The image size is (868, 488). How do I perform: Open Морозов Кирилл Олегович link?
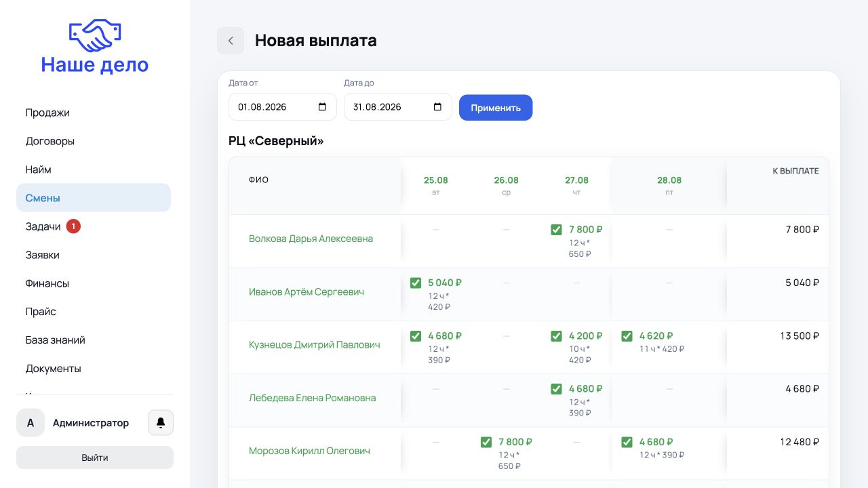pos(309,451)
